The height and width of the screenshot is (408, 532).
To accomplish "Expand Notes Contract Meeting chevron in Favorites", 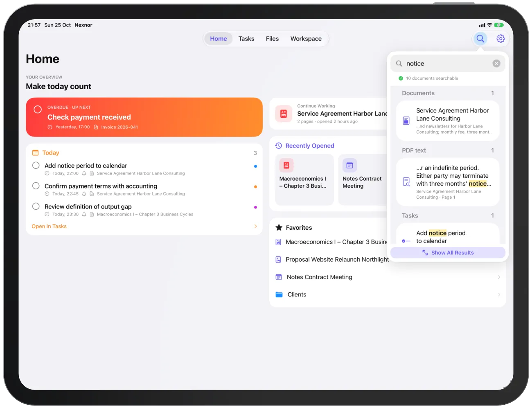I will [x=499, y=277].
